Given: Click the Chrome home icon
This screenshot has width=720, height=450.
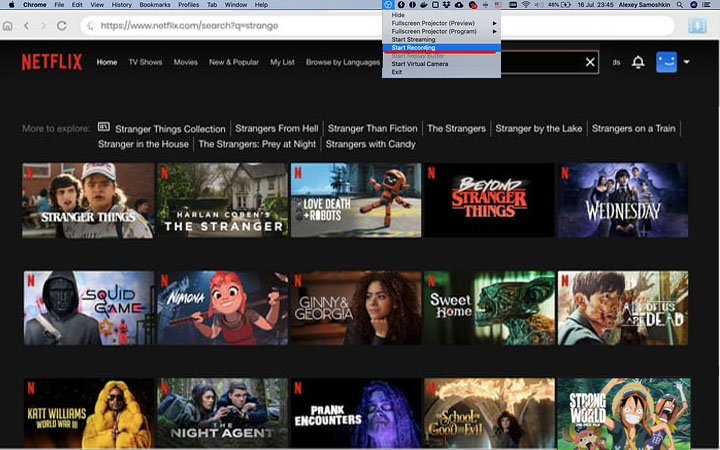Looking at the screenshot, I should pos(8,26).
